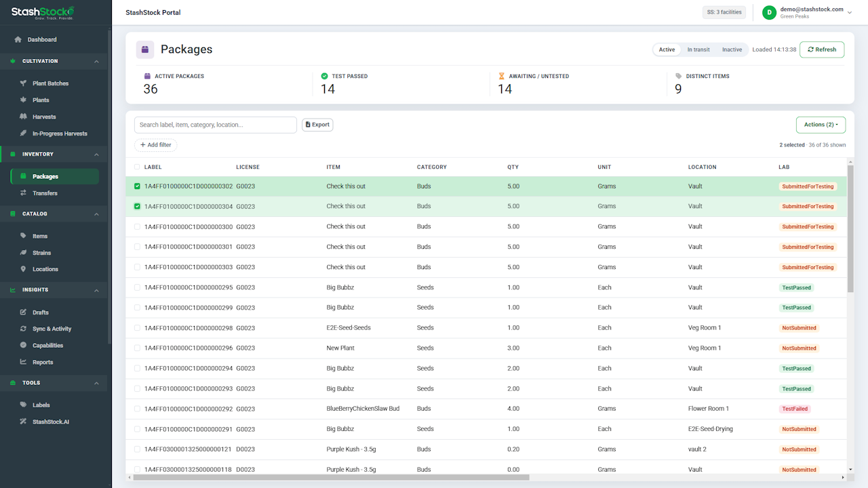Expand the account menu chevron

coord(850,12)
